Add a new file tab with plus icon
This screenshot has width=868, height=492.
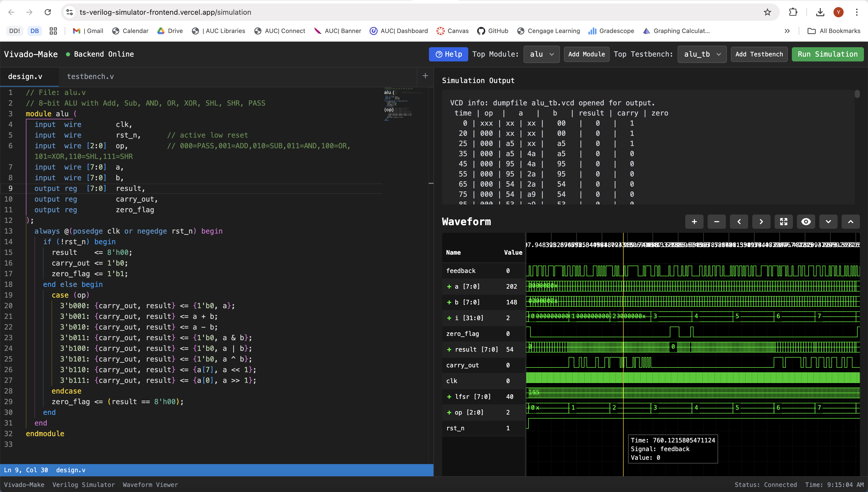click(425, 76)
